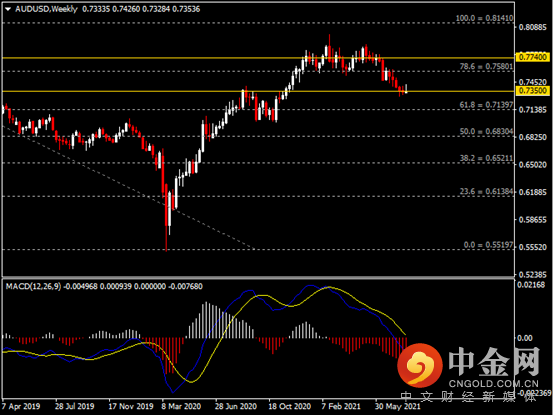Click the 0.00 level on MACD scale
554x415 pixels.
pos(525,338)
